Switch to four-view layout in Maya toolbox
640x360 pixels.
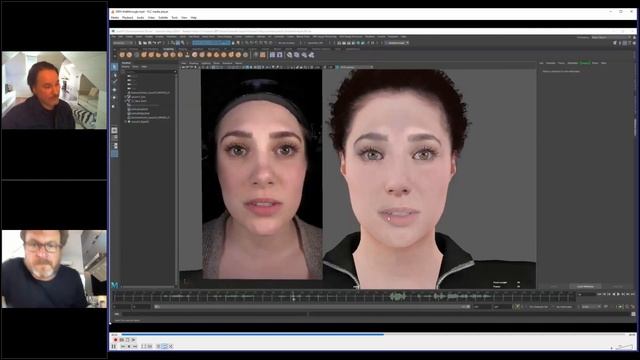(x=114, y=138)
